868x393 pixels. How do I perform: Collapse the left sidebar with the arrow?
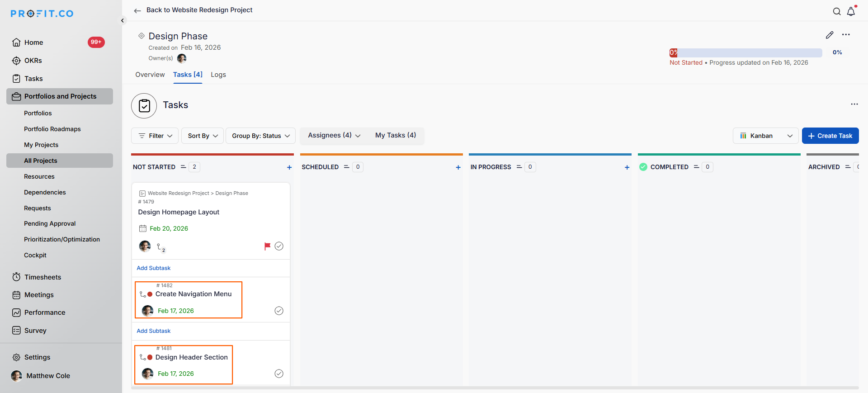coord(123,20)
